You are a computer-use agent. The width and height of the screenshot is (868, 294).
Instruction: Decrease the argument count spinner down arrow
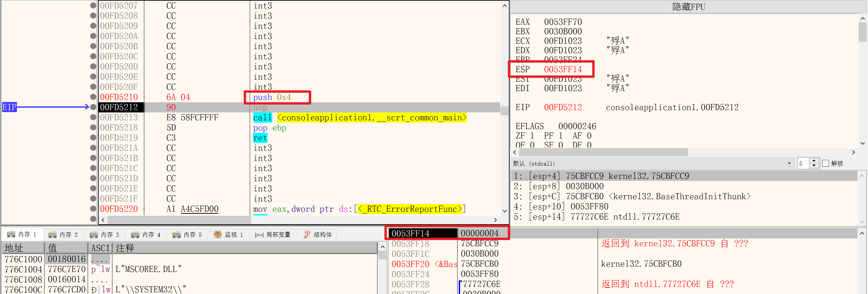pyautogui.click(x=814, y=166)
